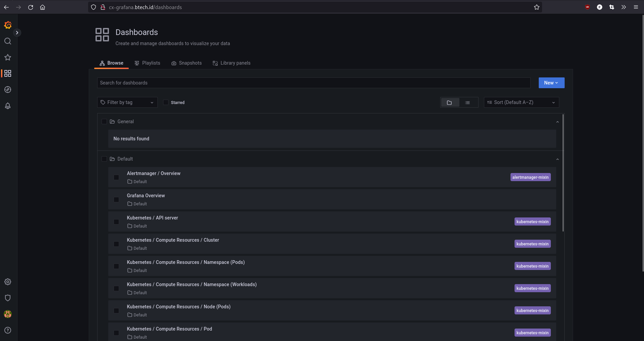Viewport: 644px width, 341px height.
Task: Open Kubernetes / Compute Resources / Cluster
Action: tap(173, 240)
